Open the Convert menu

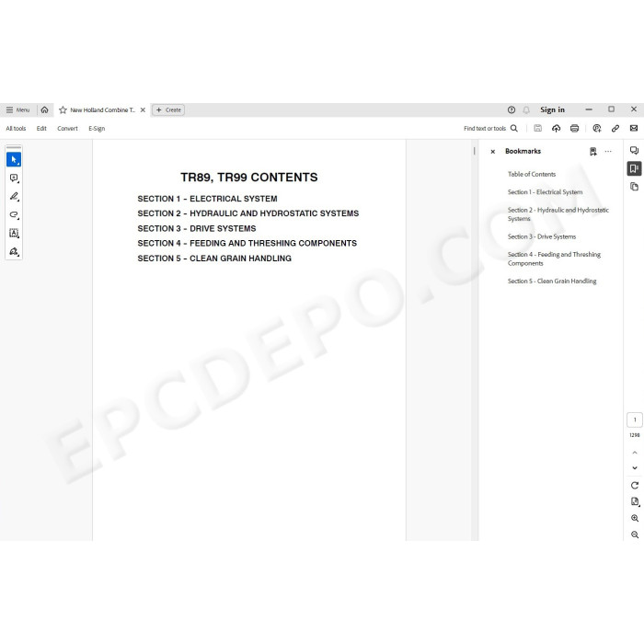pyautogui.click(x=67, y=129)
